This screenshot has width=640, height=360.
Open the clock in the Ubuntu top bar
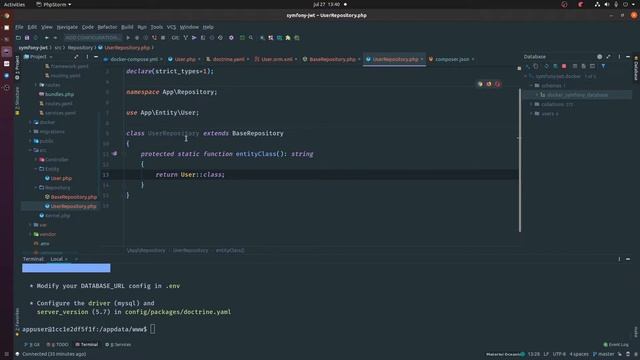(327, 4)
